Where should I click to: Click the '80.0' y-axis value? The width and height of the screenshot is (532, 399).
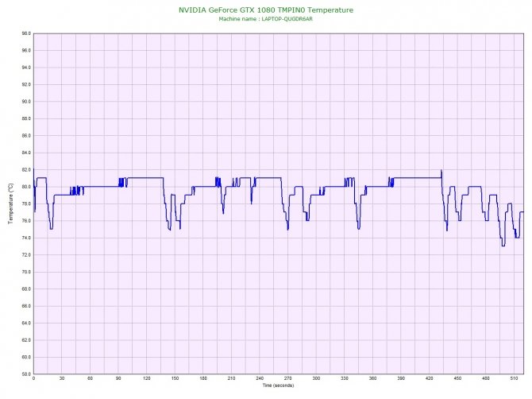coord(26,187)
